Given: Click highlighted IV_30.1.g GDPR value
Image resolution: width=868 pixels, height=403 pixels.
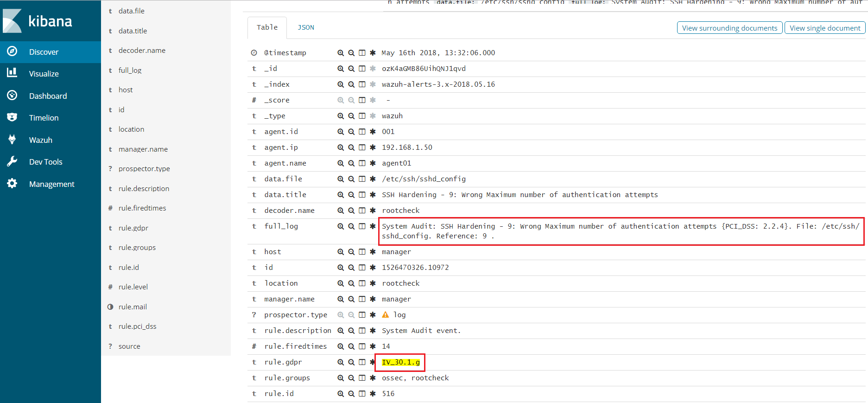Looking at the screenshot, I should click(400, 362).
